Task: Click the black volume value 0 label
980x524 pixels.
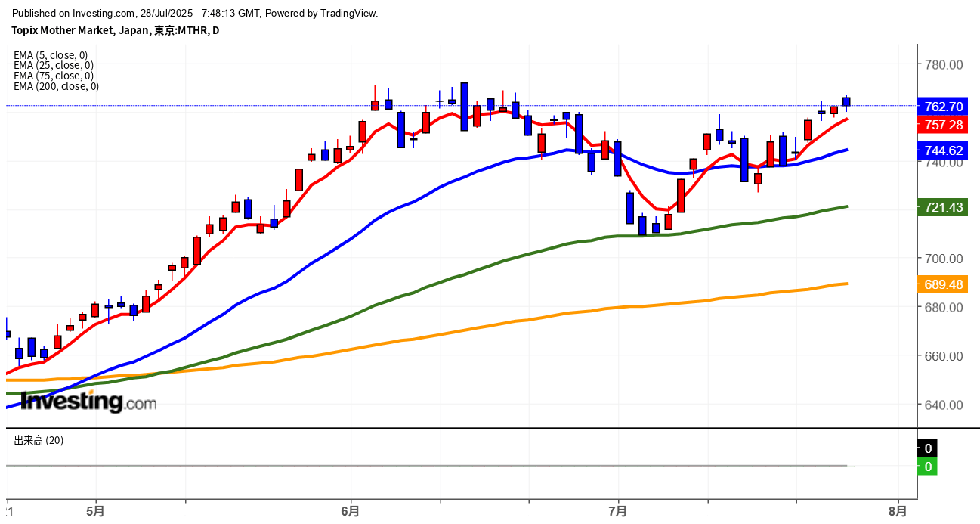Action: 927,448
